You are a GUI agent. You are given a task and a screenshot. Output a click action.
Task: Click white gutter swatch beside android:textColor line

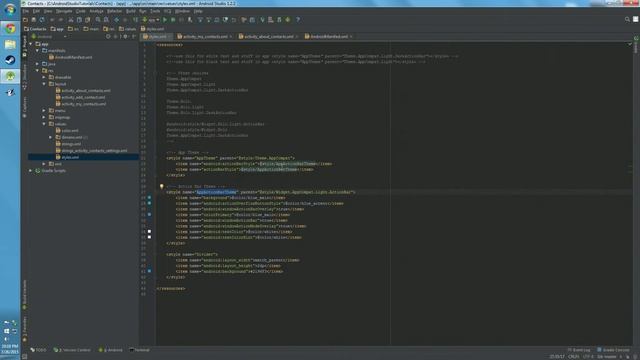point(149,231)
